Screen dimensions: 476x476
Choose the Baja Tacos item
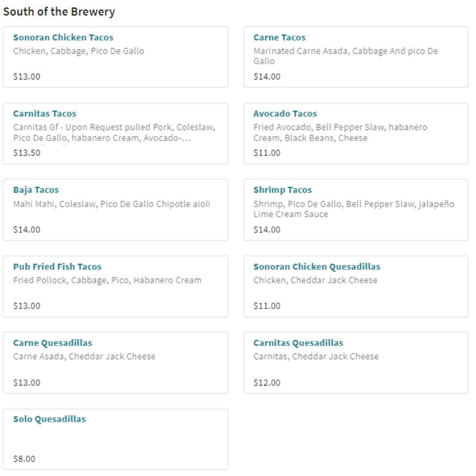point(36,190)
